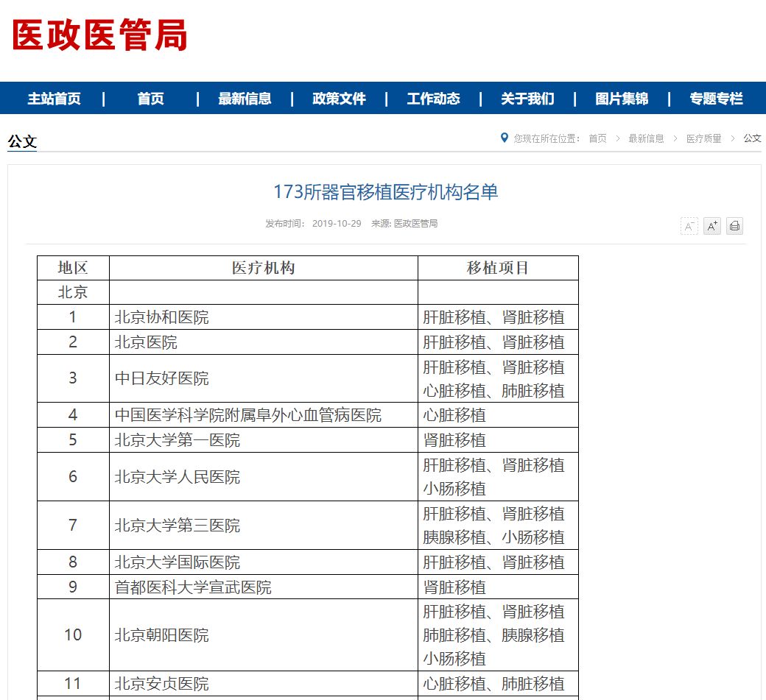Click 首页 breadcrumb link
Screen dimensions: 766x700
(x=597, y=138)
